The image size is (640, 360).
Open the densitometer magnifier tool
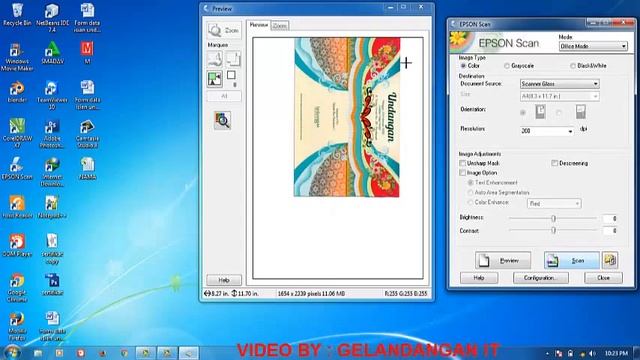click(x=222, y=120)
